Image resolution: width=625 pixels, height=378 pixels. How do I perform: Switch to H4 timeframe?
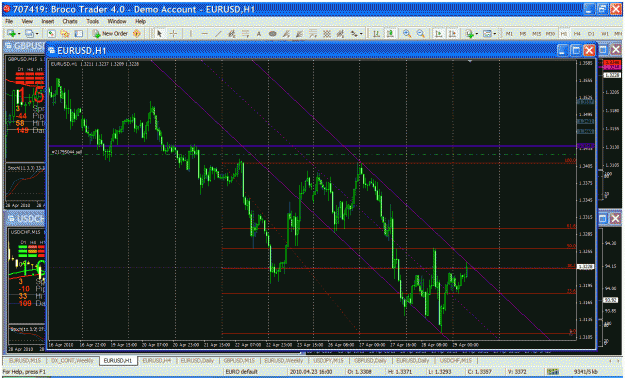tap(578, 34)
